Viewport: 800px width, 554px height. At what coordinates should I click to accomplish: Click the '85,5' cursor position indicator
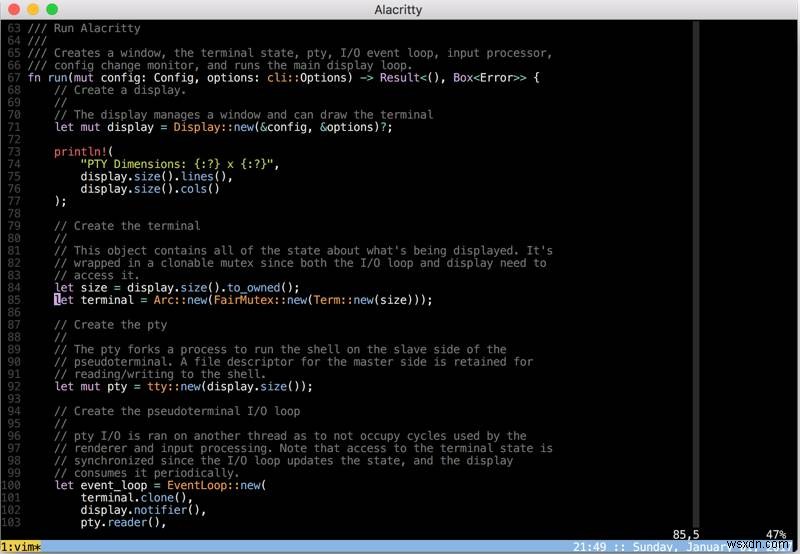pyautogui.click(x=686, y=535)
